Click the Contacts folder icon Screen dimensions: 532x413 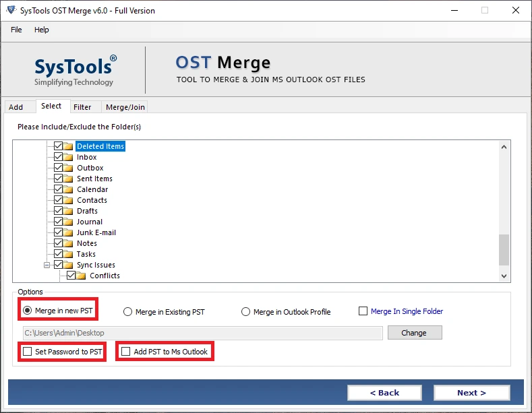tap(68, 200)
